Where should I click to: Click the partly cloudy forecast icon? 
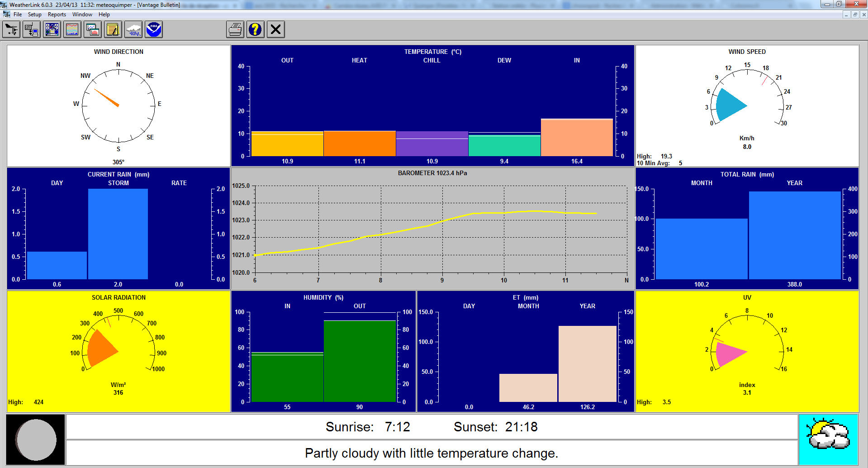click(x=828, y=439)
